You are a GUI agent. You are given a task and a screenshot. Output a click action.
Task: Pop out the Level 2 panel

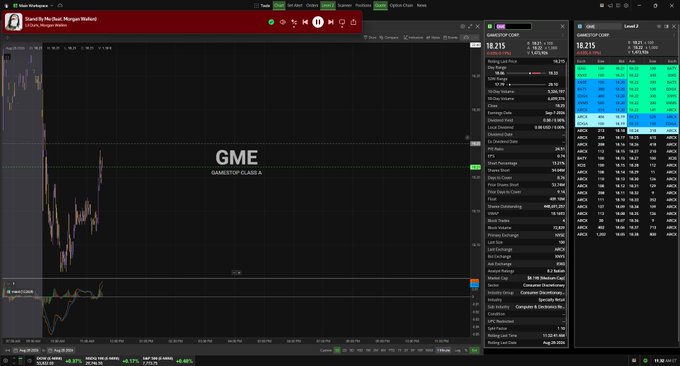pos(666,26)
